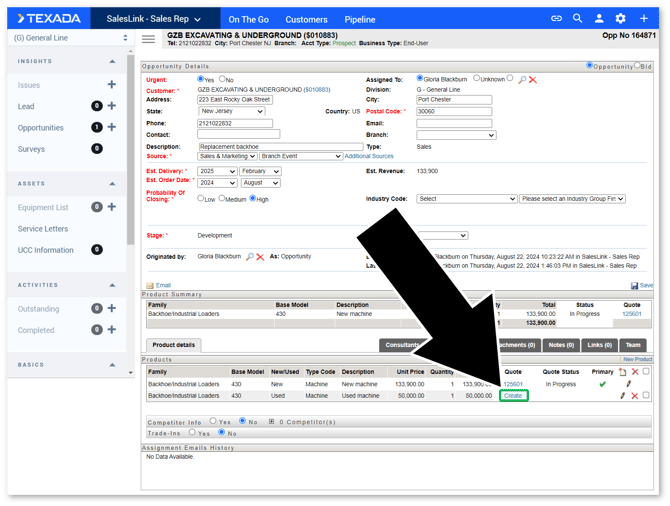Add a new Lead with plus icon
The width and height of the screenshot is (670, 506).
112,106
